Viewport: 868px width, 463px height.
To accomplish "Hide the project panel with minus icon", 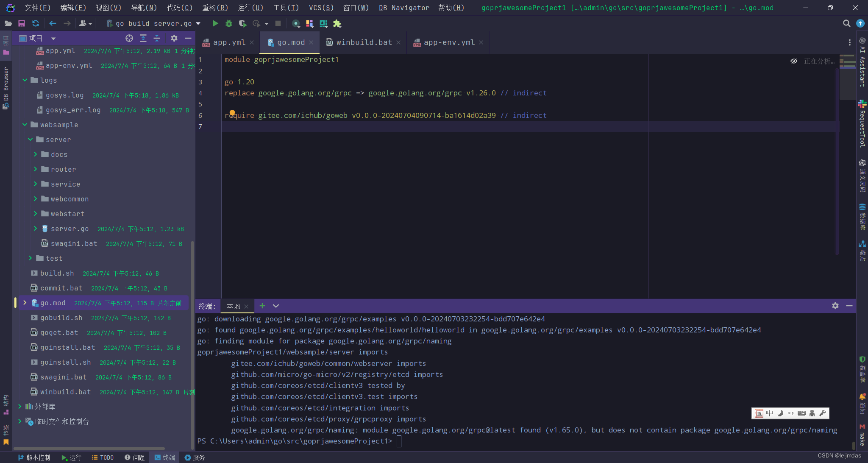I will tap(188, 38).
